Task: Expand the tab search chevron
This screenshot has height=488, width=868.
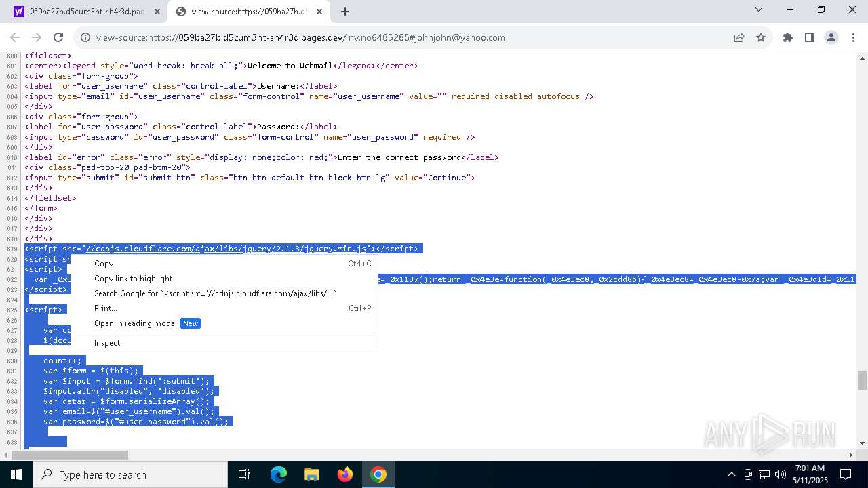Action: click(x=759, y=9)
